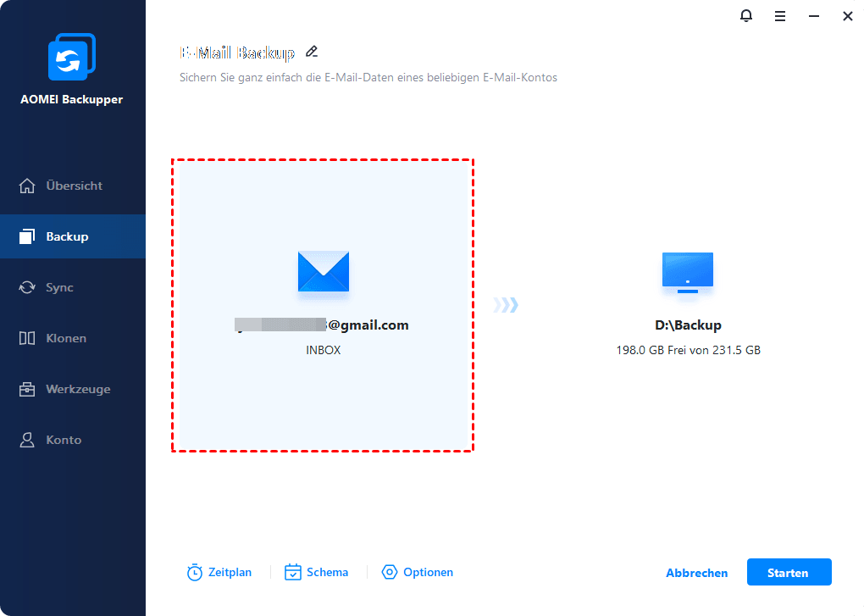Click Abbrechen to cancel
The image size is (864, 616).
(x=696, y=573)
